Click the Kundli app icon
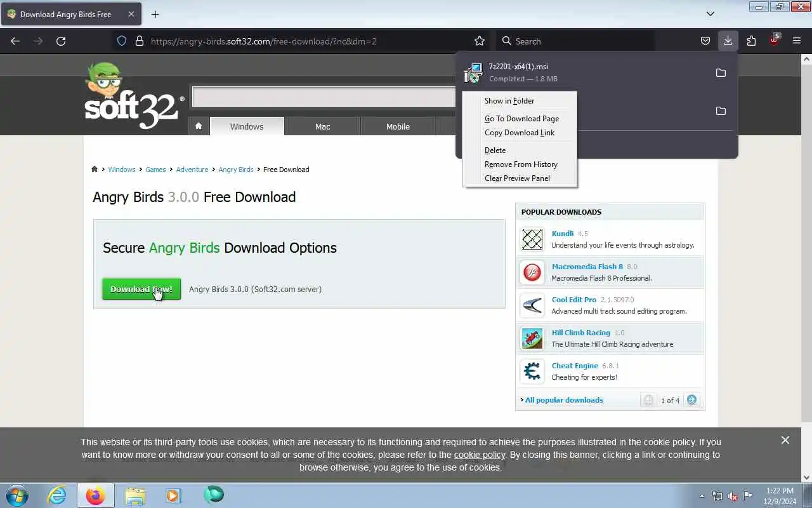The height and width of the screenshot is (508, 812). 532,239
